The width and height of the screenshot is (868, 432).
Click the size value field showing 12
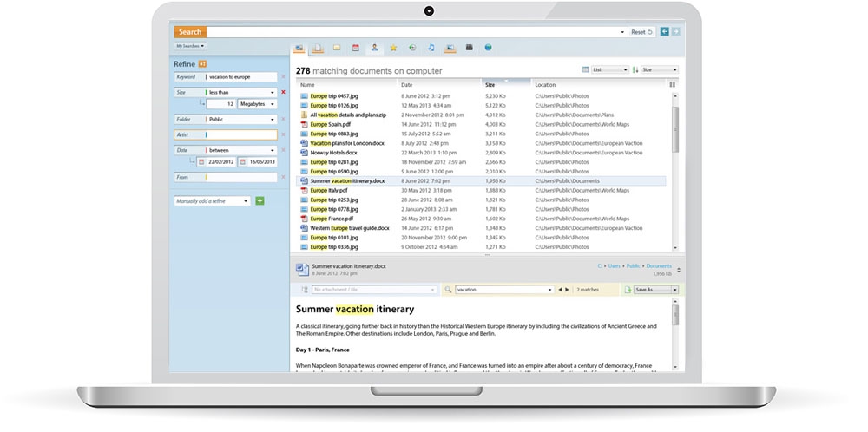pyautogui.click(x=220, y=104)
